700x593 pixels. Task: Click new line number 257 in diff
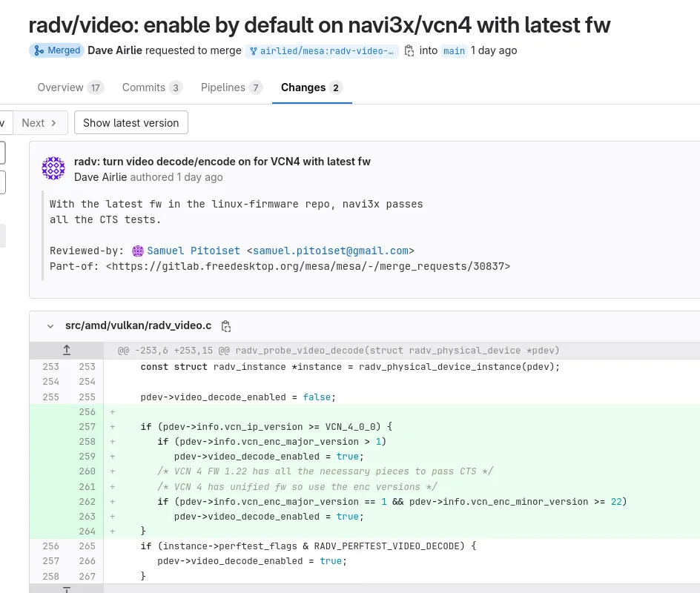[87, 426]
